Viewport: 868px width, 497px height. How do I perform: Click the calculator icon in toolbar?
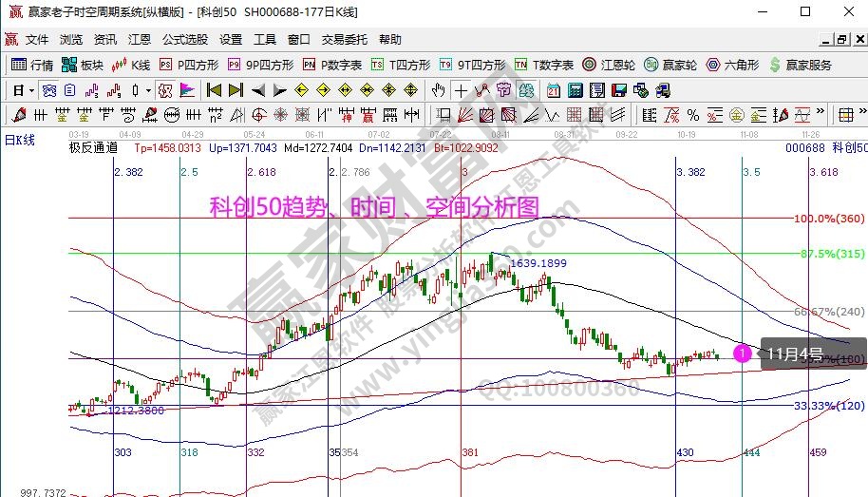click(576, 90)
